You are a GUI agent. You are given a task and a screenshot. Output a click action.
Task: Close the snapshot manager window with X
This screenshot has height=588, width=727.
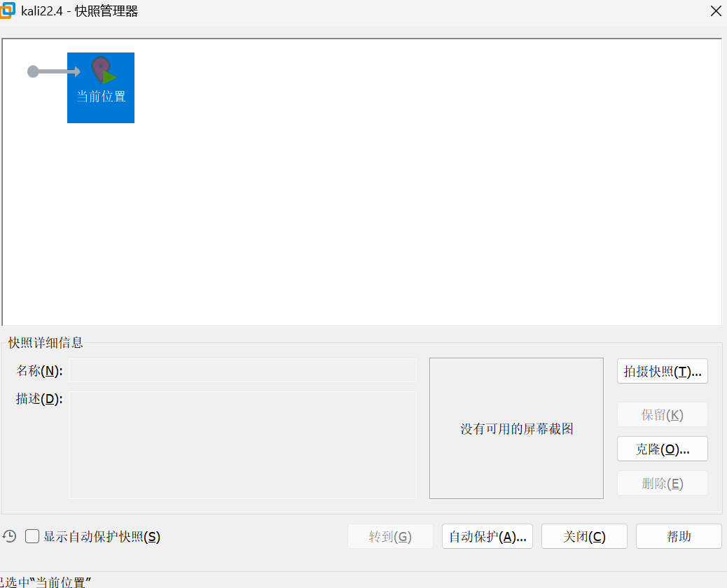(715, 11)
